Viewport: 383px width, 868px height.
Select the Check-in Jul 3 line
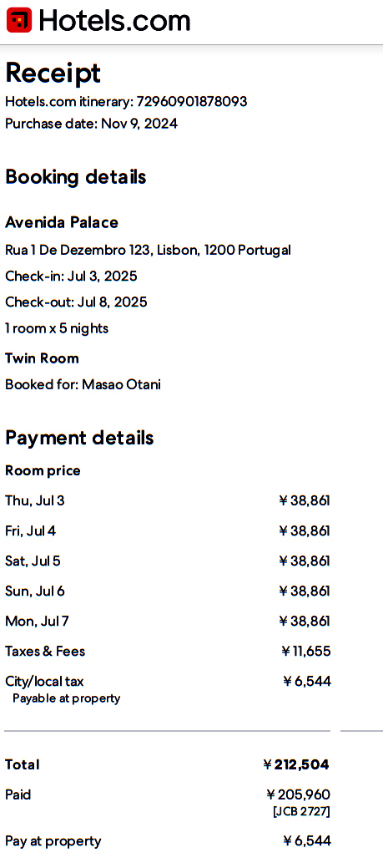click(x=71, y=277)
